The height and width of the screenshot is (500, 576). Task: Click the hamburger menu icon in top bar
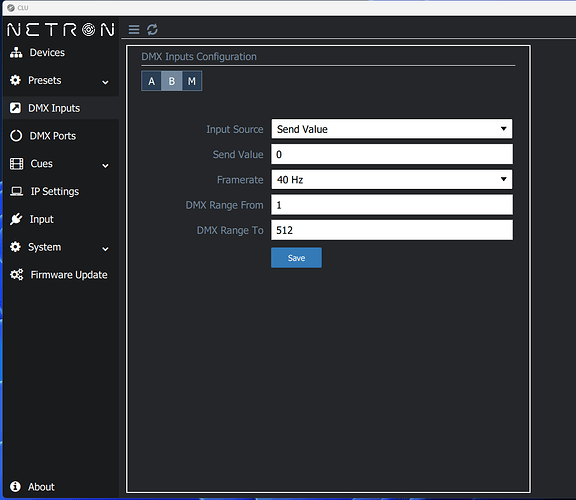pyautogui.click(x=134, y=29)
